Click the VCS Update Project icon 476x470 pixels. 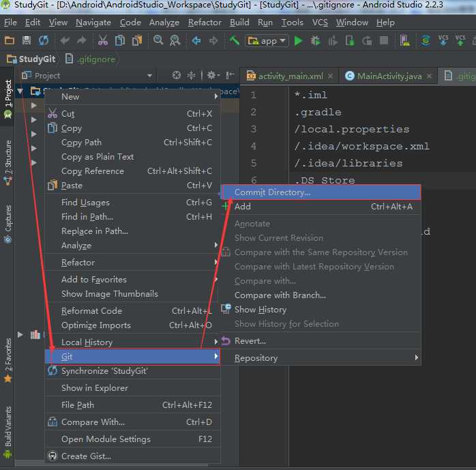[443, 40]
